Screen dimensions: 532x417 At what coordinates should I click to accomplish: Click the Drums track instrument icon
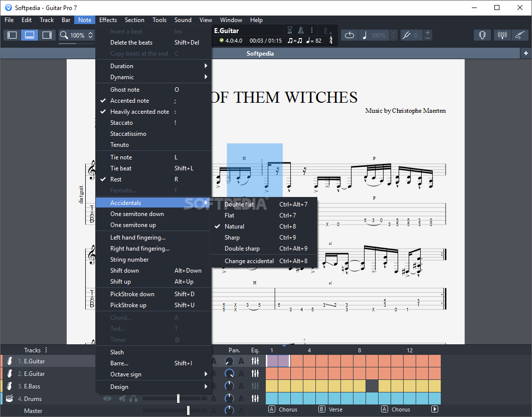10,398
